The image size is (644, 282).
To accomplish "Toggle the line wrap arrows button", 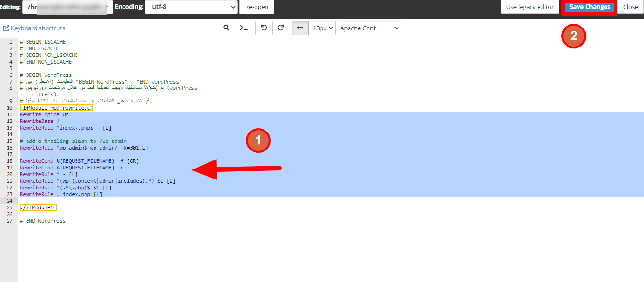I will pos(300,28).
